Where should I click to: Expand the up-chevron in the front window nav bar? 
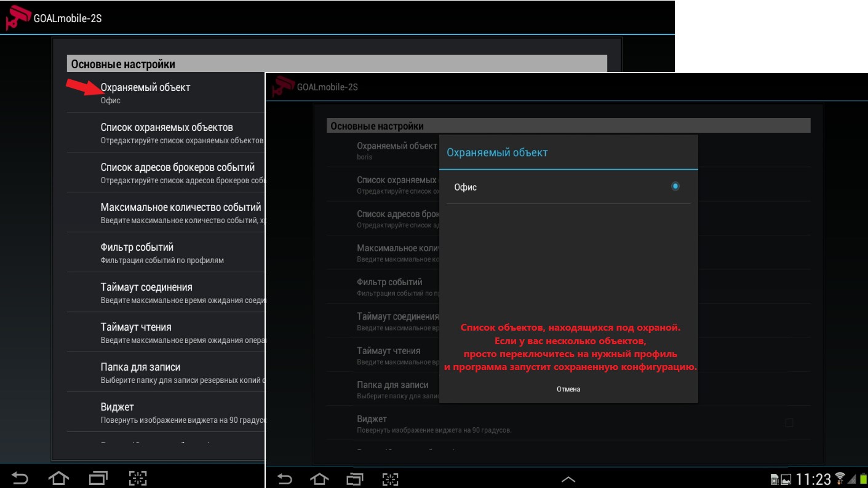(568, 479)
